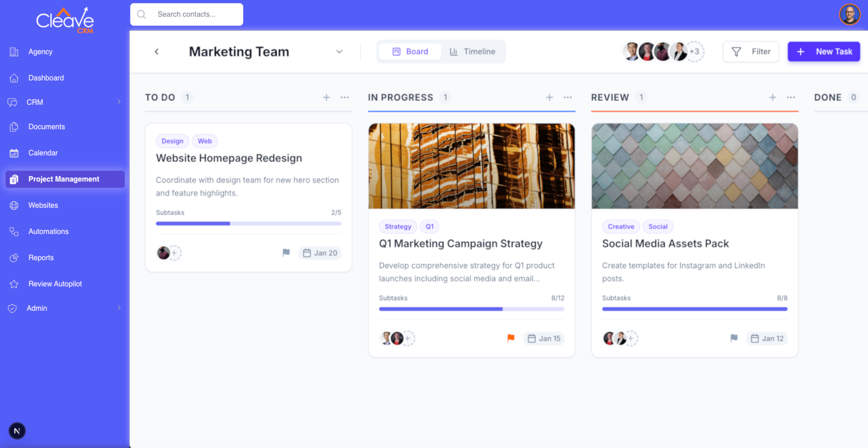This screenshot has height=448, width=868.
Task: Click the New Task button
Action: (824, 52)
